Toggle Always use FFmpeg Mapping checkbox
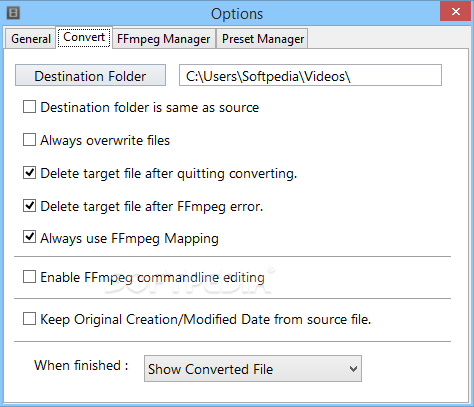 [29, 238]
